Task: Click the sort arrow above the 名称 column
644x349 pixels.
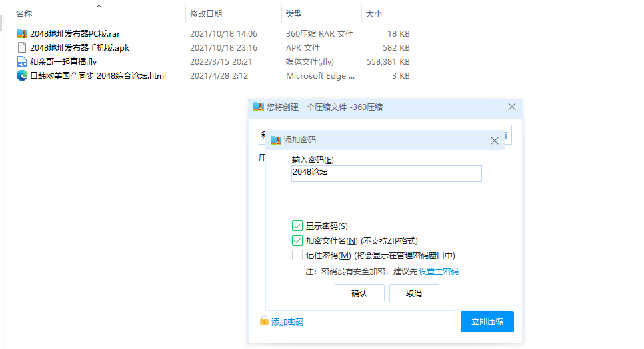Action: pos(99,6)
